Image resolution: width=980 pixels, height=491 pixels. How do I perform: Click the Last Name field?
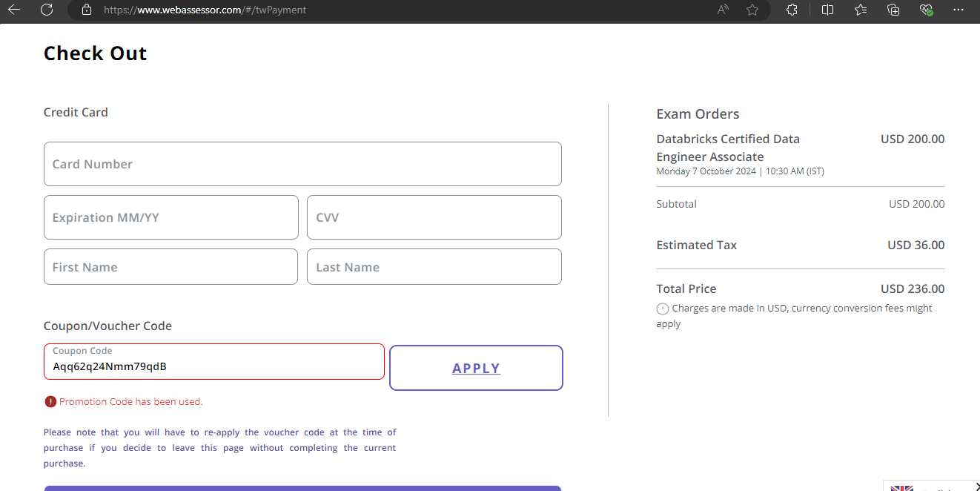434,267
